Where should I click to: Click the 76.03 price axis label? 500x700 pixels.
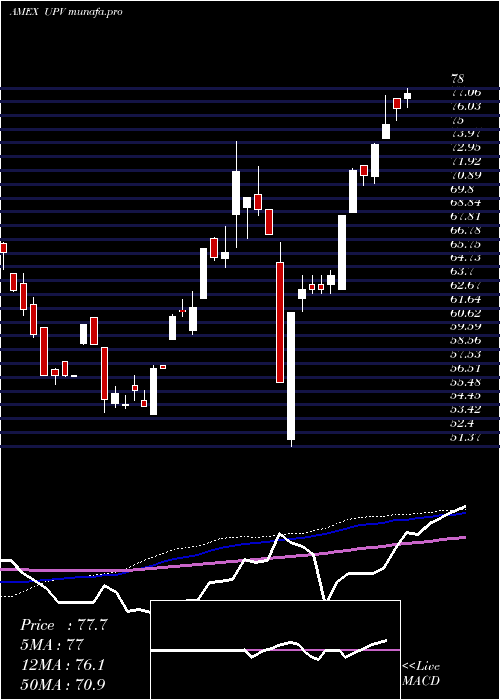[466, 106]
